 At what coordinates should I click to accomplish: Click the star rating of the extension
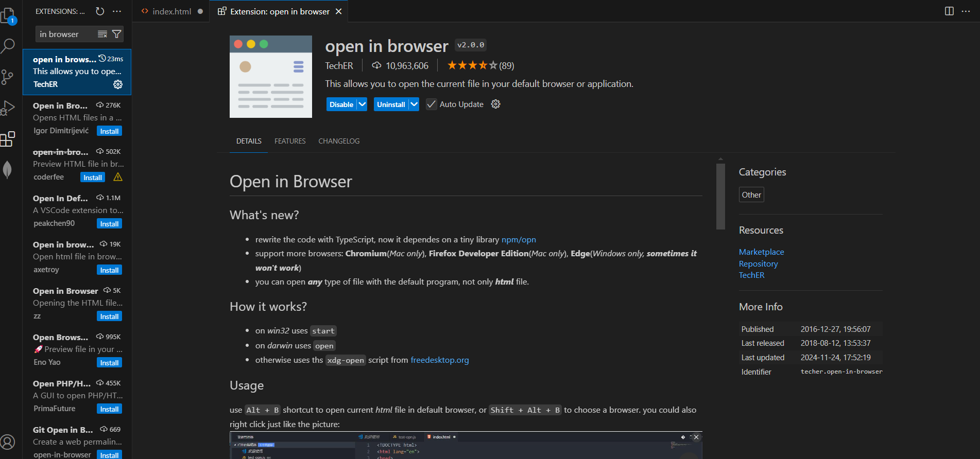[480, 65]
